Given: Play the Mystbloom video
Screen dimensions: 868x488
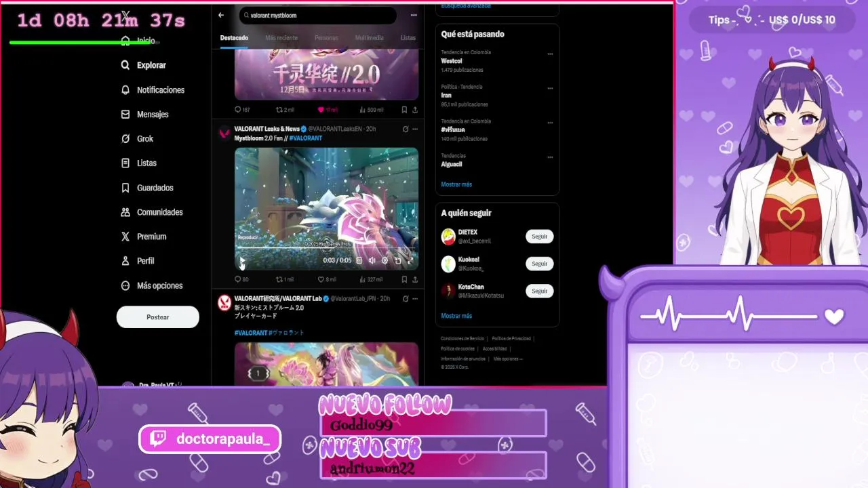Looking at the screenshot, I should click(x=242, y=260).
